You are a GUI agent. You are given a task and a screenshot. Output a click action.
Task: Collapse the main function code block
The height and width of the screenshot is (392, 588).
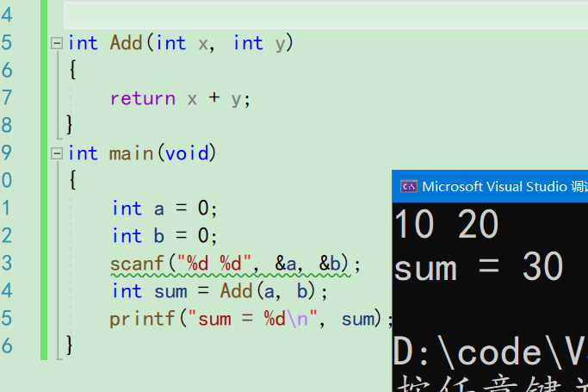[x=57, y=153]
